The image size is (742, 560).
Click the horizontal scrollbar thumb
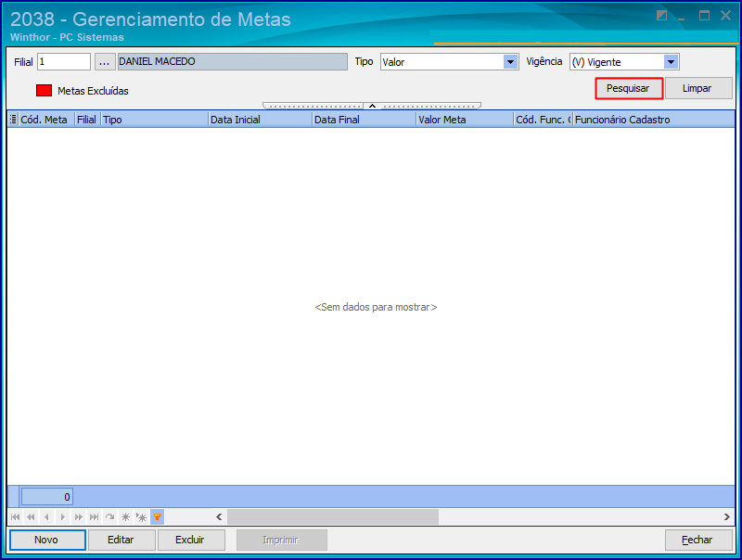pyautogui.click(x=333, y=517)
